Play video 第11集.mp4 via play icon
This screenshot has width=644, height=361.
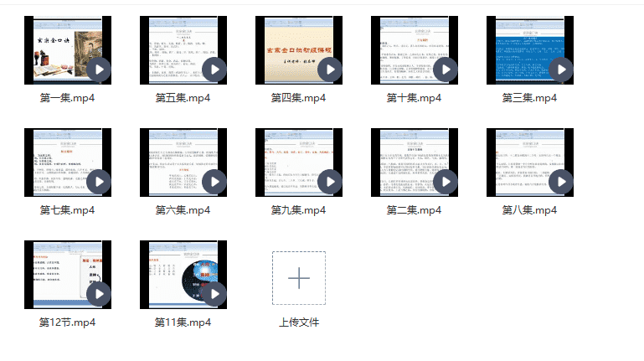214,293
